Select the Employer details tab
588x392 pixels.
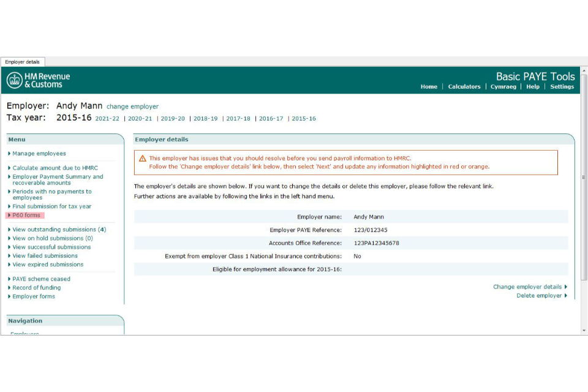[x=23, y=62]
